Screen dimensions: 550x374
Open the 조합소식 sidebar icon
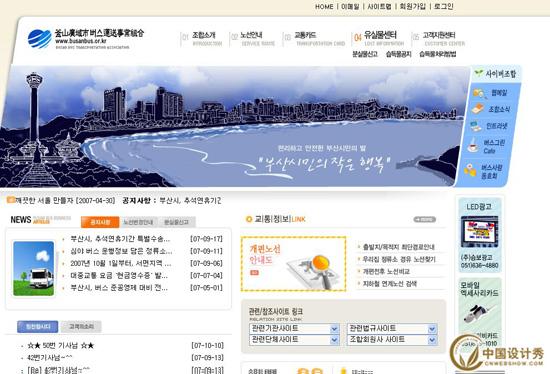pos(478,109)
